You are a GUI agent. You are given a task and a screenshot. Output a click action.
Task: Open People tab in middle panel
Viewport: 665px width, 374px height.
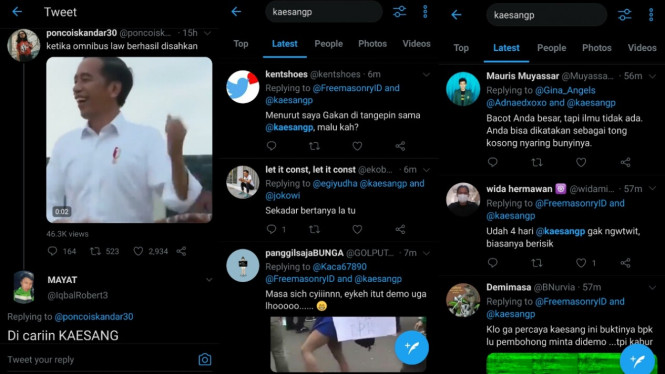328,44
